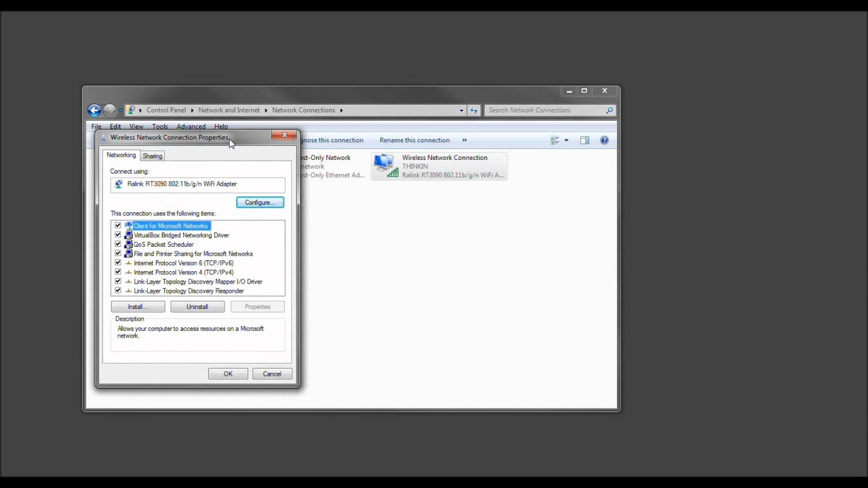The image size is (868, 488).
Task: Uncheck QoS Packet Scheduler checkbox
Action: 118,244
